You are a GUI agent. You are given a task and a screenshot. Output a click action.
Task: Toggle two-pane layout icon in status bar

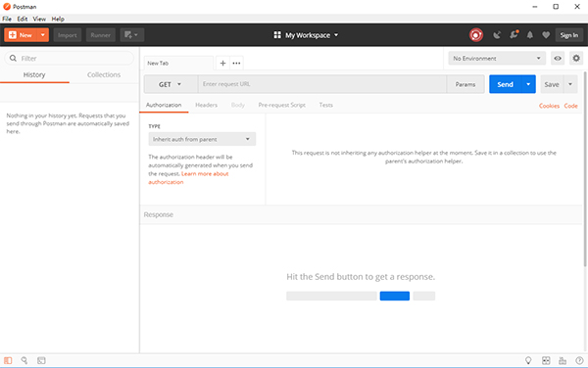(546, 360)
